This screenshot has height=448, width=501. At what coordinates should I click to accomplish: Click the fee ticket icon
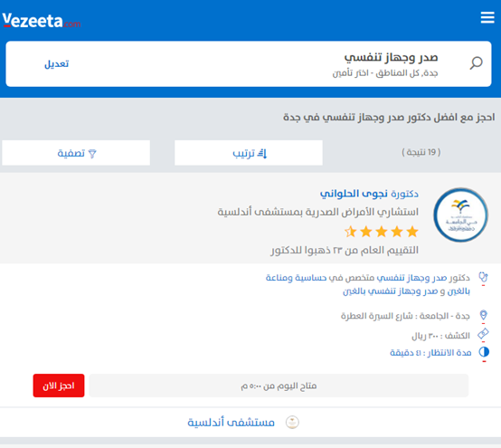click(x=483, y=334)
